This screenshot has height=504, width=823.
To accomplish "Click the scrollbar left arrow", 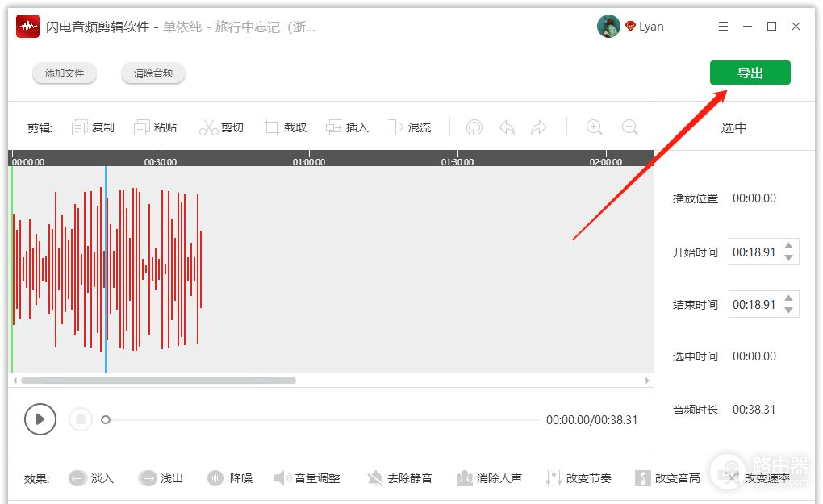I will [15, 381].
